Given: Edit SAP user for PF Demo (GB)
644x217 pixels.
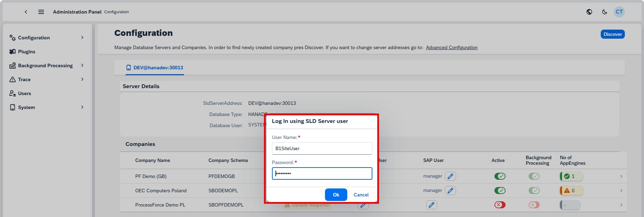Looking at the screenshot, I should click(450, 176).
